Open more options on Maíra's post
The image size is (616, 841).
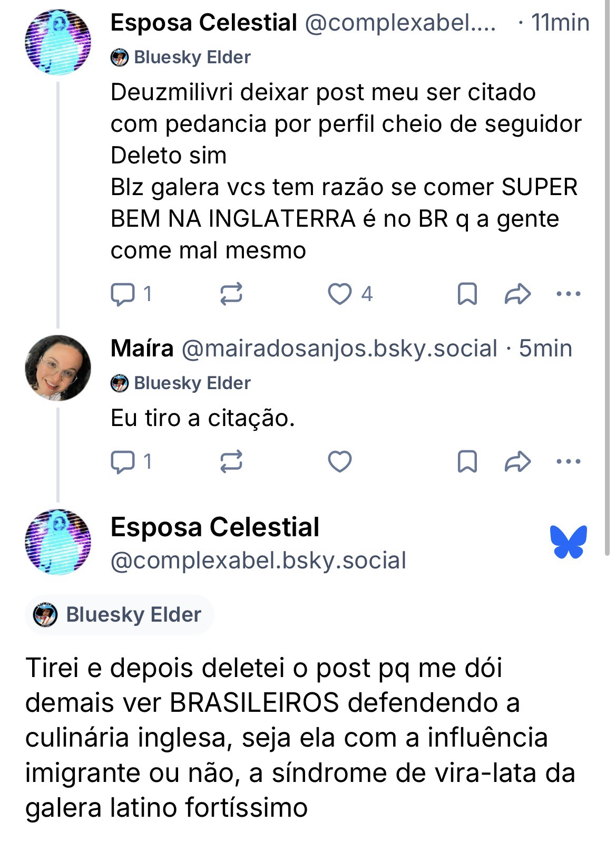point(569,462)
